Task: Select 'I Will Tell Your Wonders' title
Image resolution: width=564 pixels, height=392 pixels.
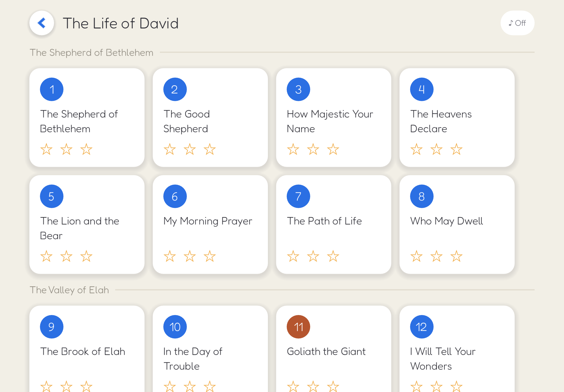Action: click(x=443, y=359)
